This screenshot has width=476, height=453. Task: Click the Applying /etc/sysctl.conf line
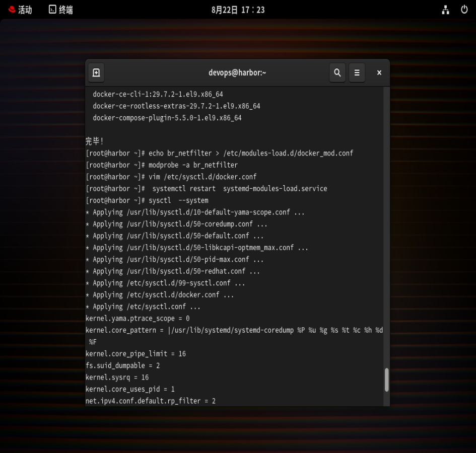pos(143,307)
